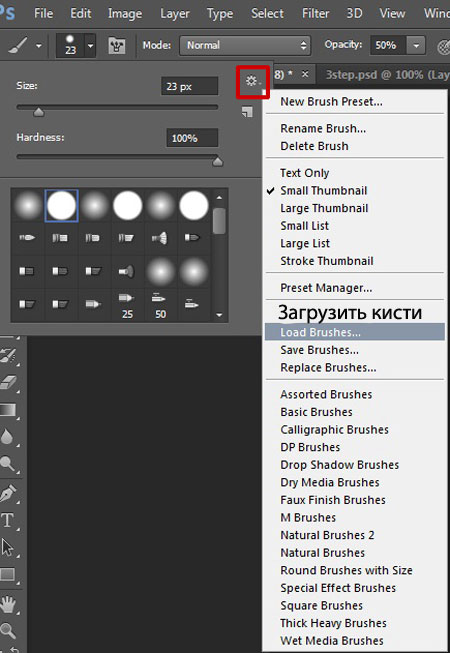Open the Filter menu
Screen dimensions: 450x653
tap(315, 14)
